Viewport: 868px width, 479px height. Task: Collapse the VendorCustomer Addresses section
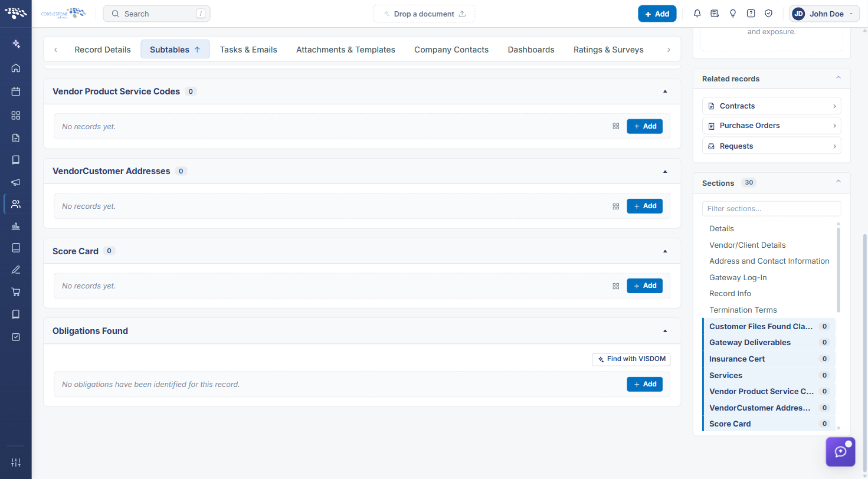click(665, 171)
